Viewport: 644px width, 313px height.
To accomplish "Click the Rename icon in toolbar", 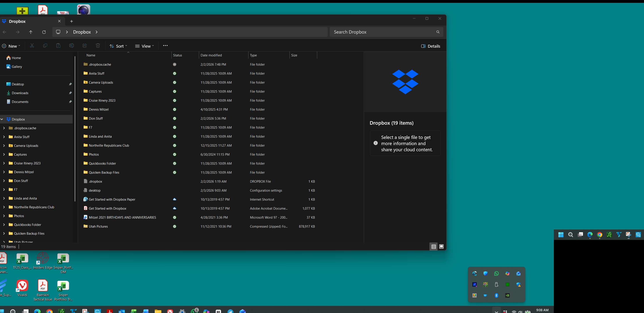I will click(72, 45).
